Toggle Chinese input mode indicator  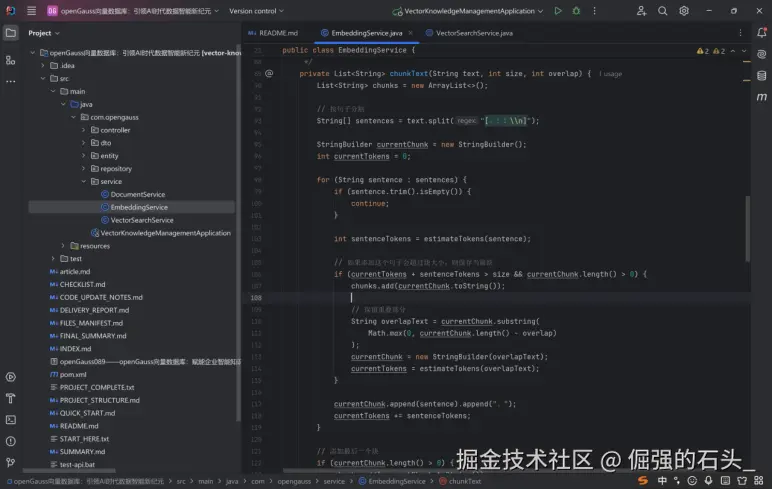(662, 480)
